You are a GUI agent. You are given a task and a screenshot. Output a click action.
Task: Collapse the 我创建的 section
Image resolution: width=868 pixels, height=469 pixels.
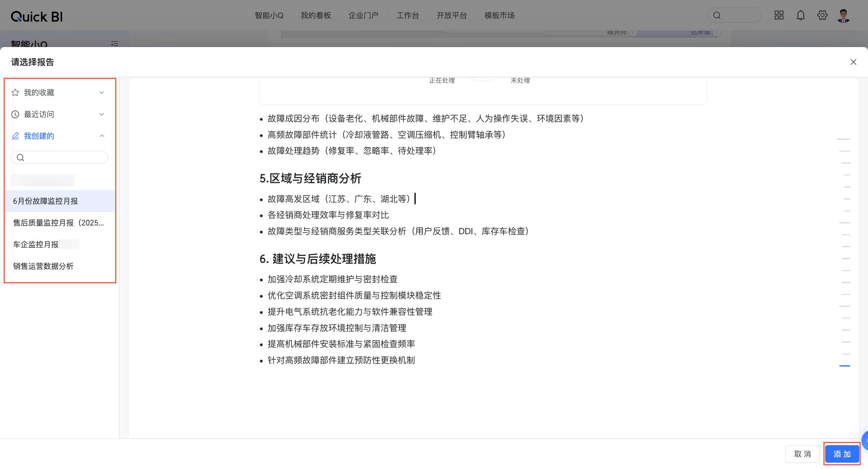tap(102, 136)
